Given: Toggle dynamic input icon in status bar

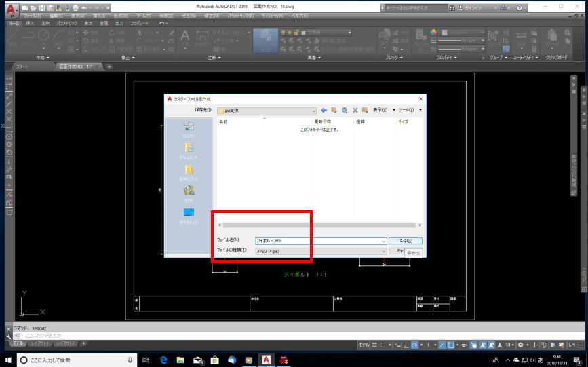Looking at the screenshot, I should (397, 345).
